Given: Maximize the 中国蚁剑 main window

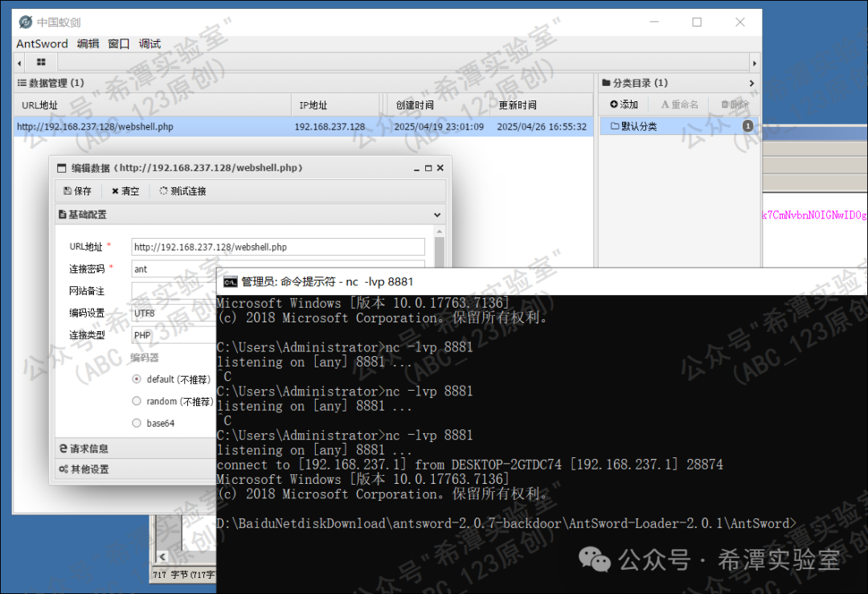Looking at the screenshot, I should tap(697, 23).
